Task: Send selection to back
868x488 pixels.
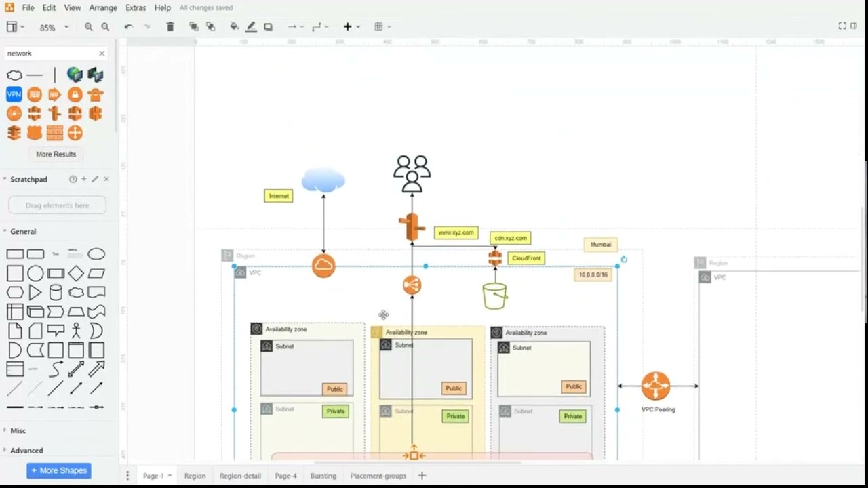Action: (211, 27)
